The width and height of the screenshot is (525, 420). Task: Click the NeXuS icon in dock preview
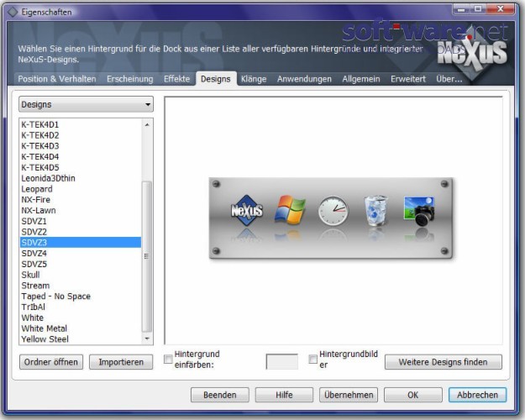pos(247,211)
